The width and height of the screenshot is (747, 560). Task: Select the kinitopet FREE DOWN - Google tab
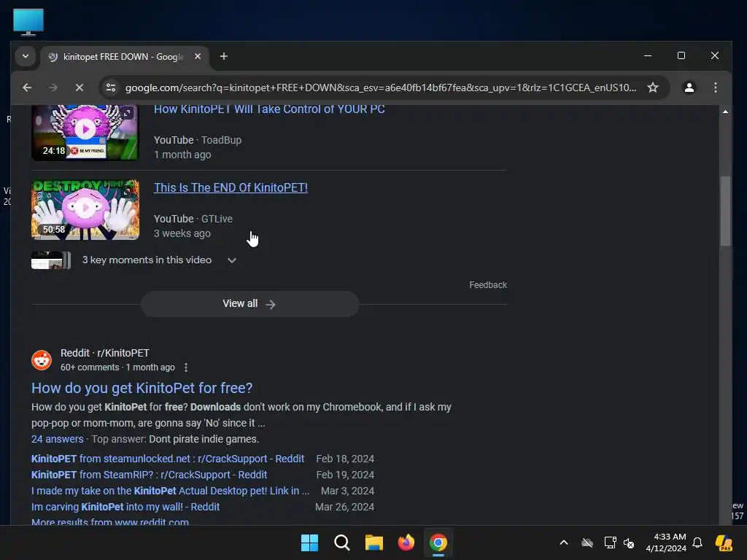point(124,57)
